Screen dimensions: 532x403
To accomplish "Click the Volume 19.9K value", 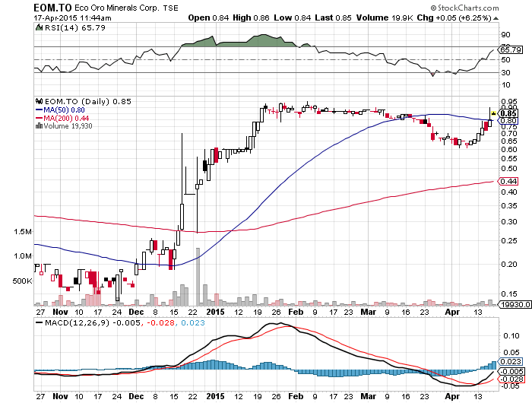I will [385, 18].
